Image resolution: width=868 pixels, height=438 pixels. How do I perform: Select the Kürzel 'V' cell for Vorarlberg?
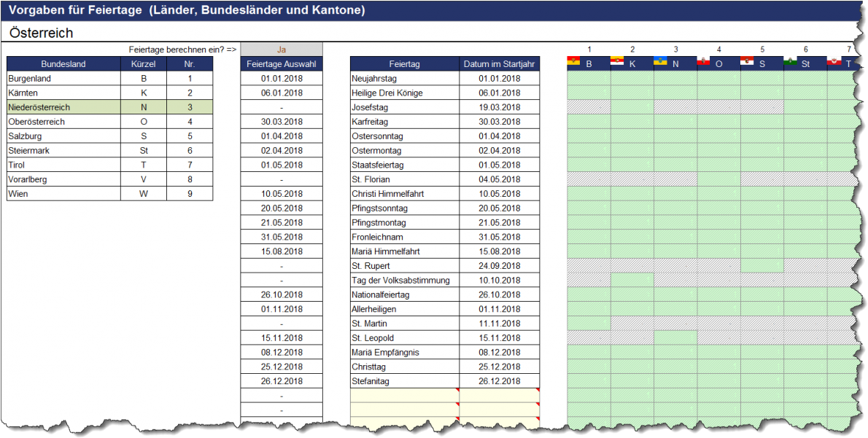(x=144, y=179)
